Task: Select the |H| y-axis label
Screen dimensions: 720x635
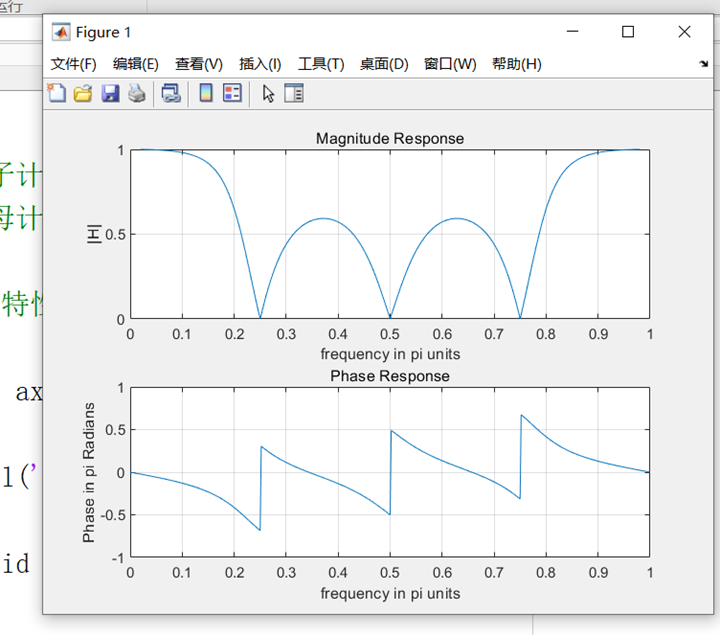Action: pos(94,234)
